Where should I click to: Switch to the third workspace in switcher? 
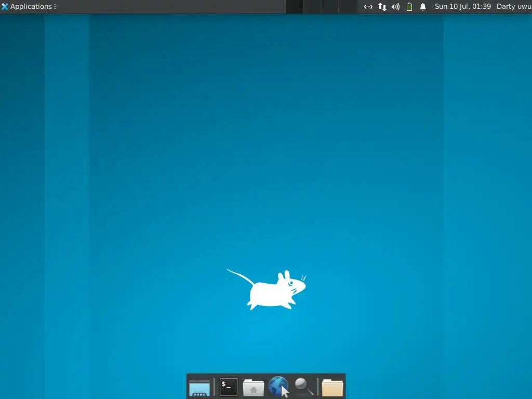pos(330,6)
